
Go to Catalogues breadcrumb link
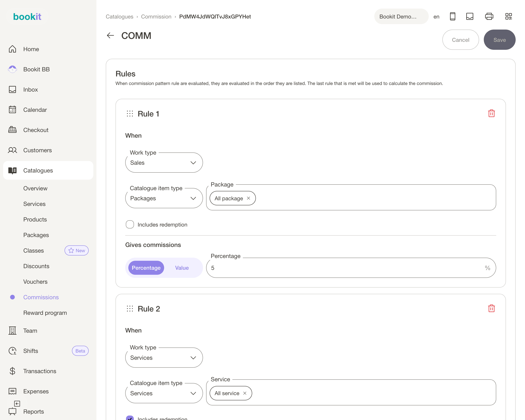[120, 17]
